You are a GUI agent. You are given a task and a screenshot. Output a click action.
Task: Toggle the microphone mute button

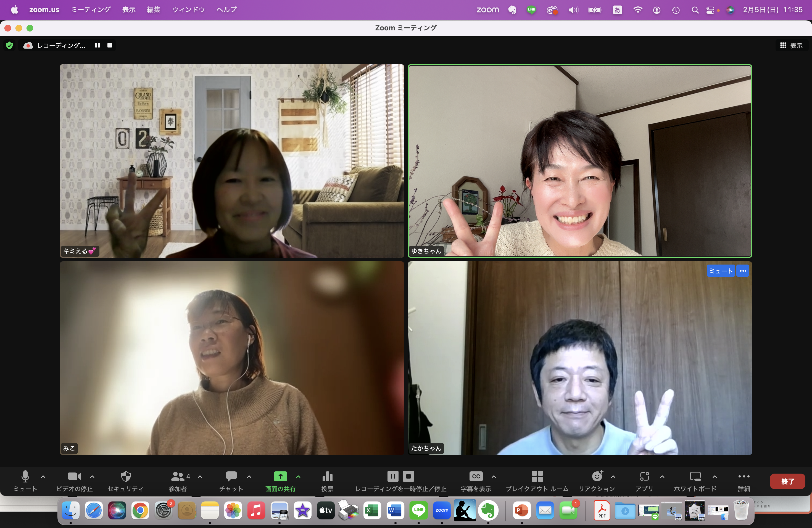tap(25, 476)
